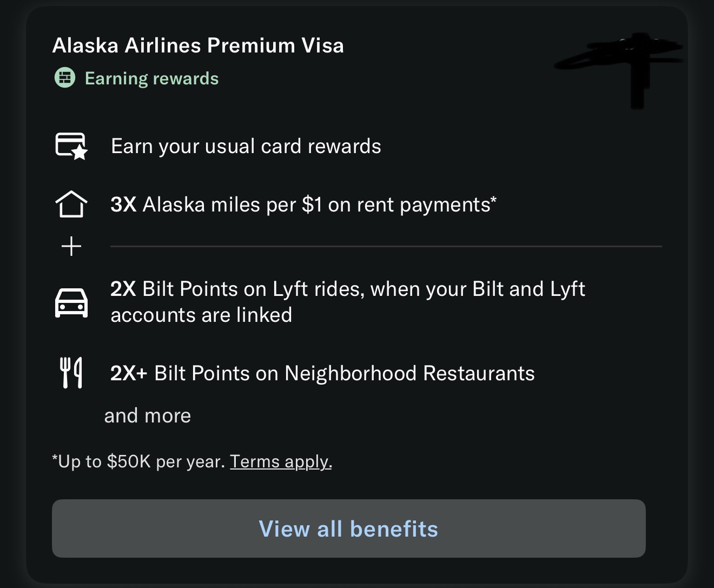
Task: Click the car icon for Lyft rides
Action: click(x=71, y=302)
